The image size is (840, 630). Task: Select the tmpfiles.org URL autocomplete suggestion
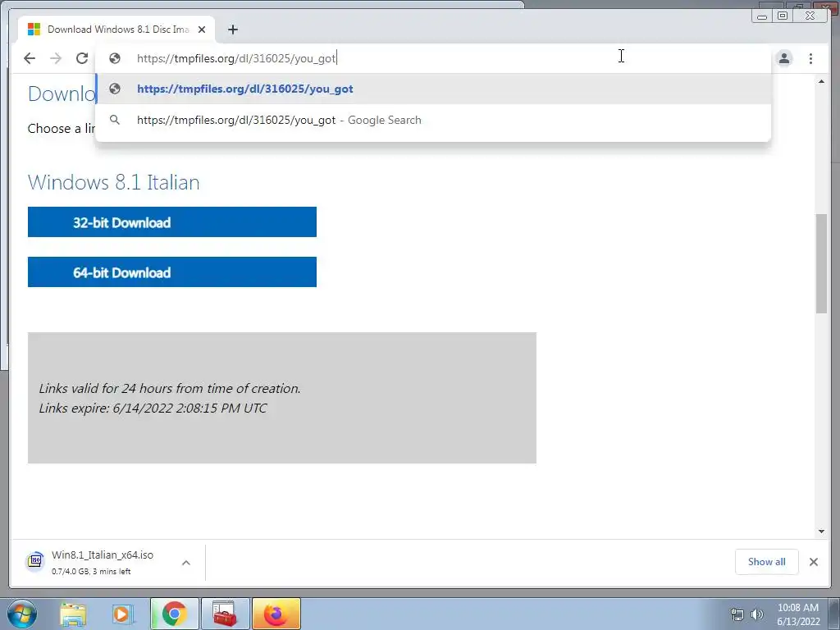click(x=433, y=89)
